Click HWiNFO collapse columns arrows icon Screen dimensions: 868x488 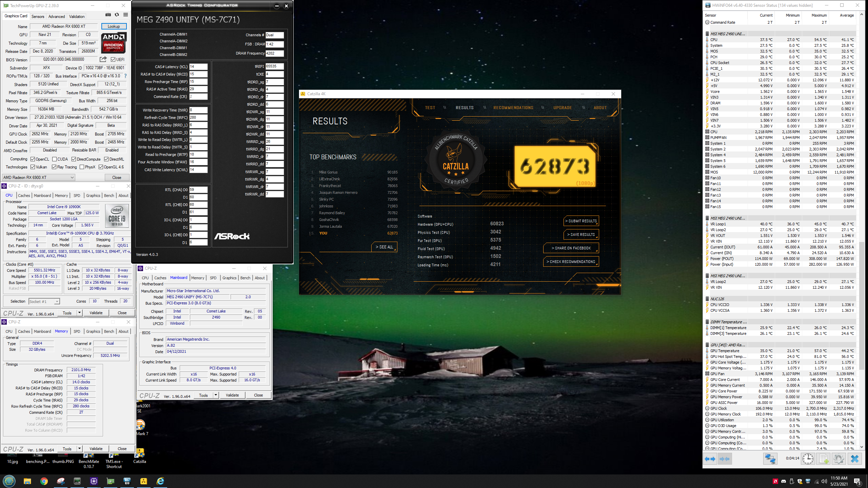click(x=724, y=459)
